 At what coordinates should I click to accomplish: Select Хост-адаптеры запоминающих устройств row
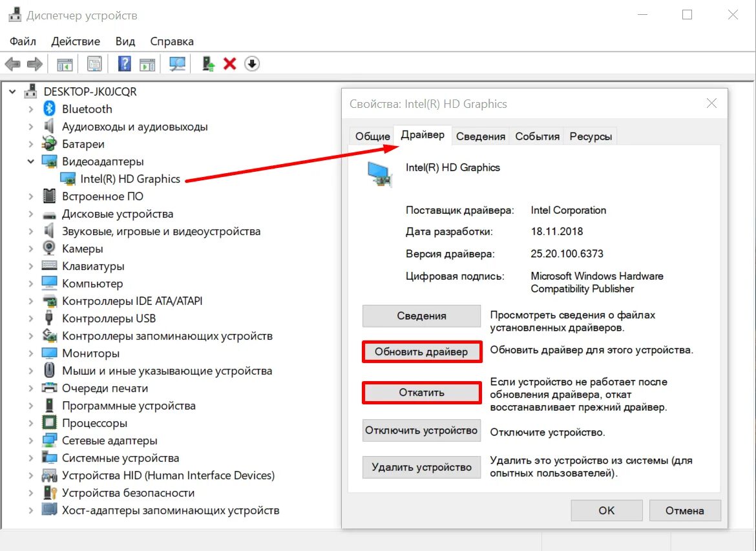(171, 510)
